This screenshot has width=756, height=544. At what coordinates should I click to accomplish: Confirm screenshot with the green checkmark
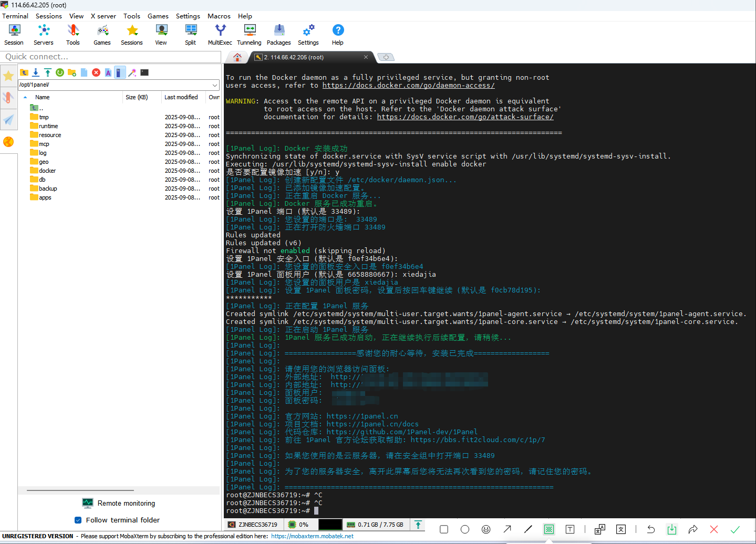coord(735,529)
